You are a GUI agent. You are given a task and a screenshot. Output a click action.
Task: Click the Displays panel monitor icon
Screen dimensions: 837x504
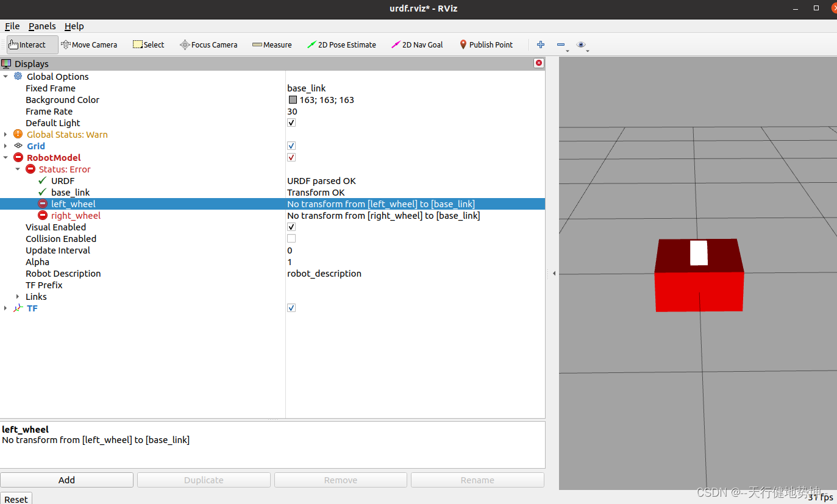[x=6, y=63]
